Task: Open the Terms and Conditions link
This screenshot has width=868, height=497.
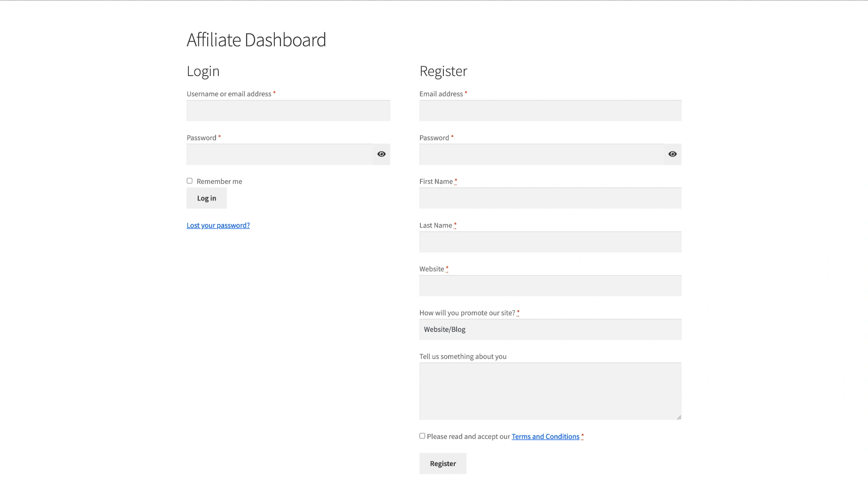Action: [545, 436]
